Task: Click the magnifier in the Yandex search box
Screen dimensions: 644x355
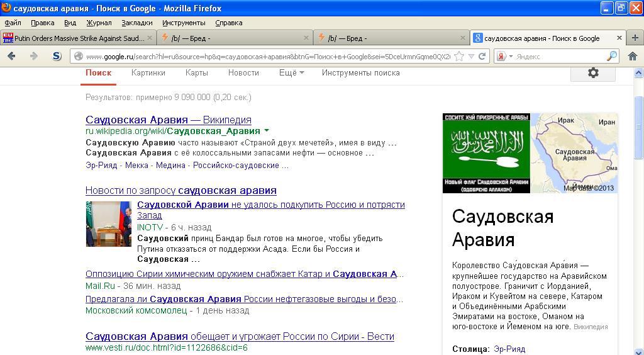Action: tap(611, 56)
